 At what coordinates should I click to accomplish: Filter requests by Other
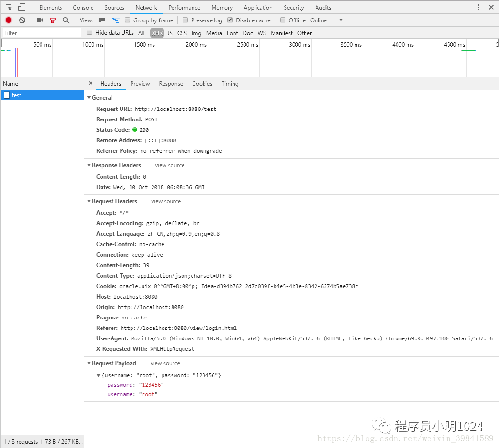click(305, 33)
